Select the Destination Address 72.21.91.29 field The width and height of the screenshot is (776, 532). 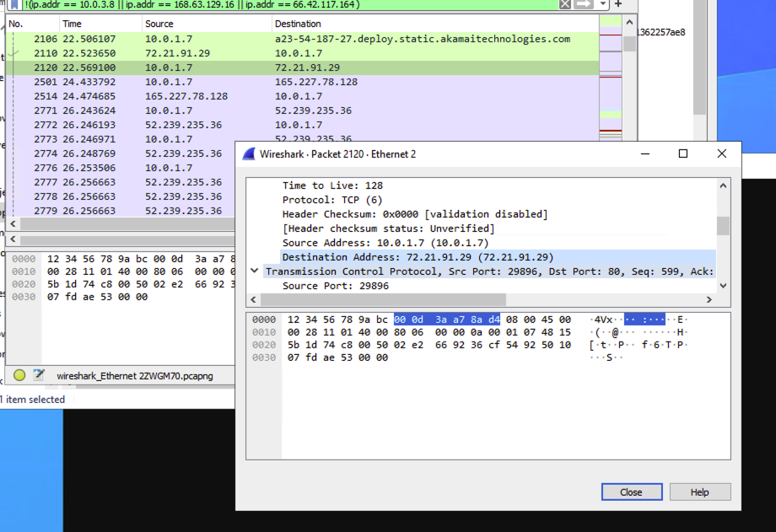pos(418,257)
